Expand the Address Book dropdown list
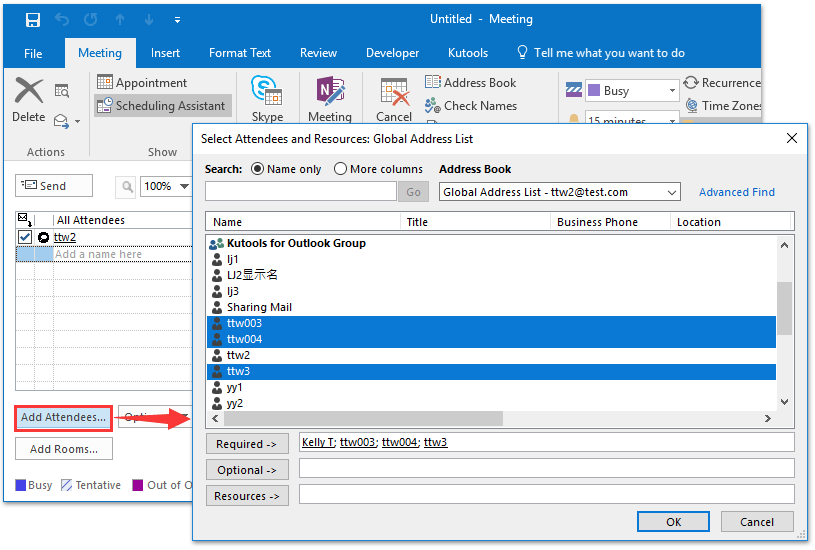 pyautogui.click(x=671, y=192)
